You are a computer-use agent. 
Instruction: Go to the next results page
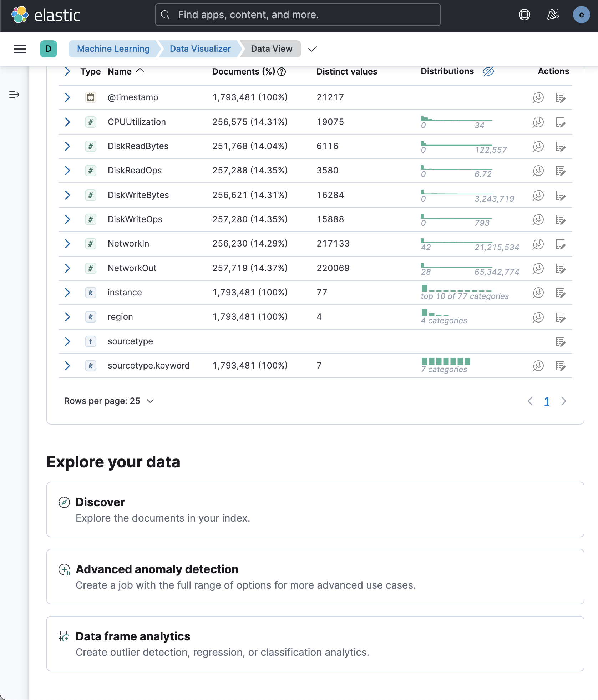click(564, 401)
